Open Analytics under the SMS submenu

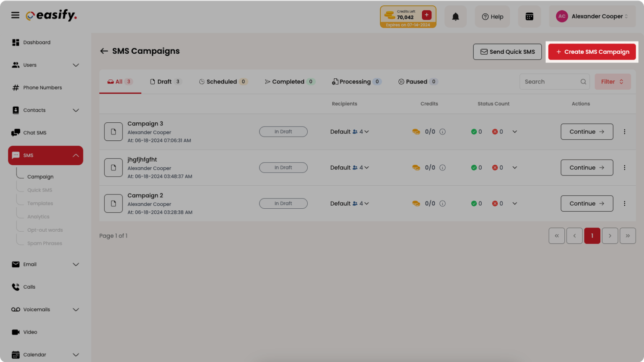point(38,217)
